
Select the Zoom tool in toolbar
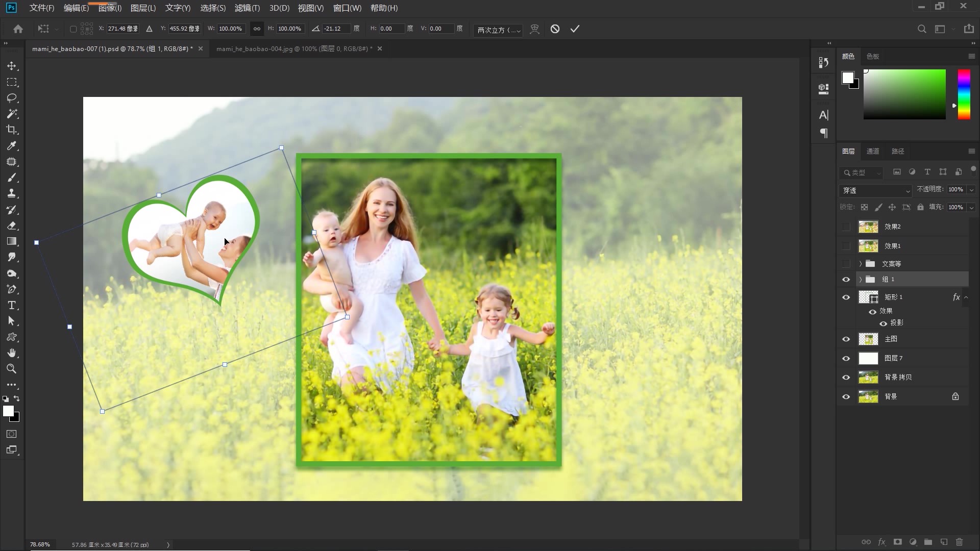pyautogui.click(x=12, y=369)
